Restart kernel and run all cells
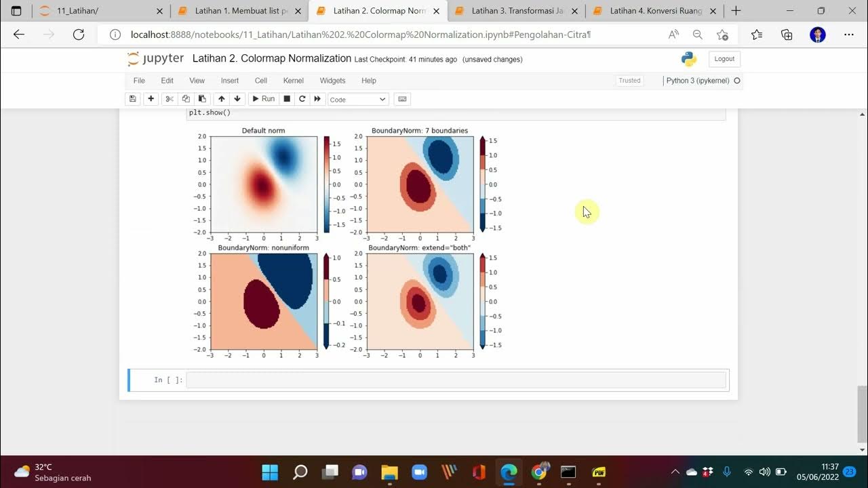The height and width of the screenshot is (488, 868). [317, 99]
